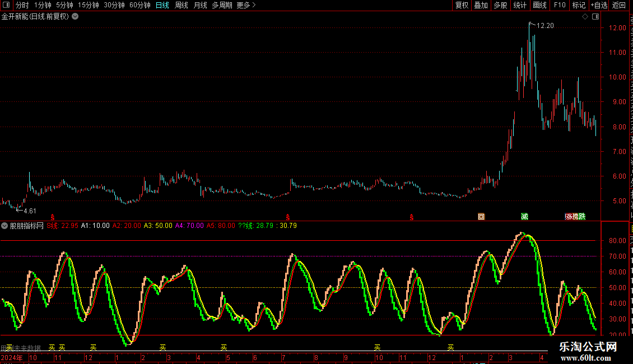Click the 买 signal above the 12 tick

pos(93,347)
